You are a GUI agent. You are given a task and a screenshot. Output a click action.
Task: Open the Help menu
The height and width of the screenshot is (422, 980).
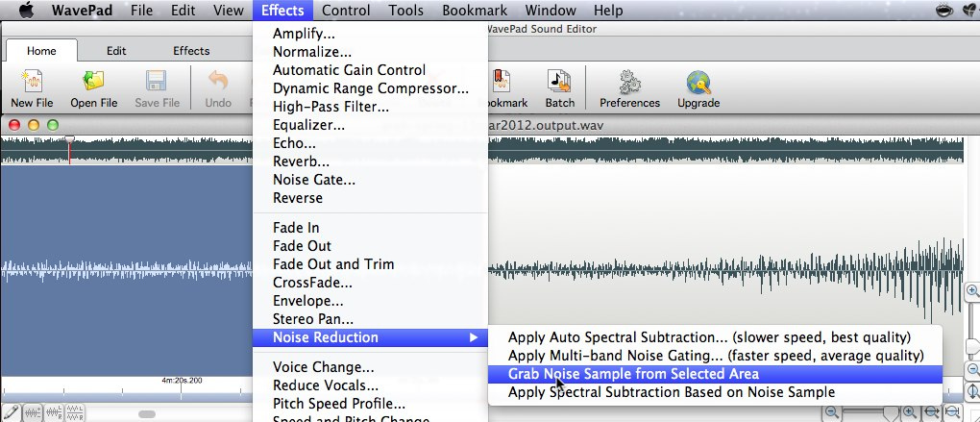click(x=608, y=10)
